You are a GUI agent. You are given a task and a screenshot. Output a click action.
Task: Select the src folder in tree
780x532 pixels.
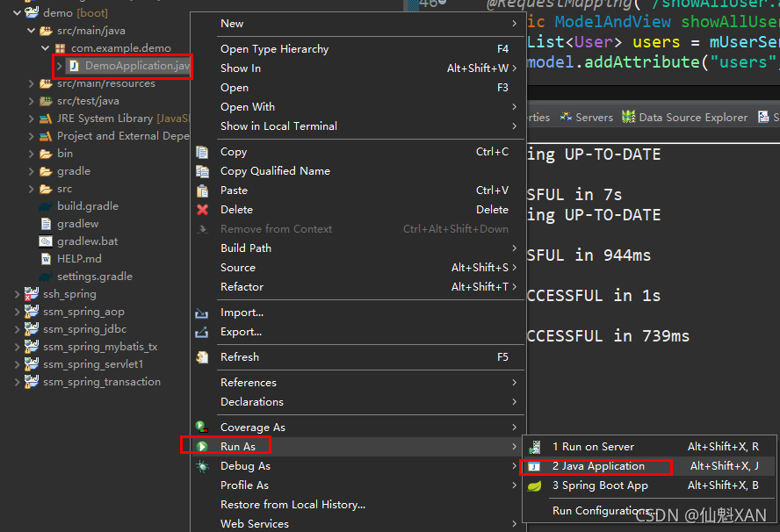[64, 189]
